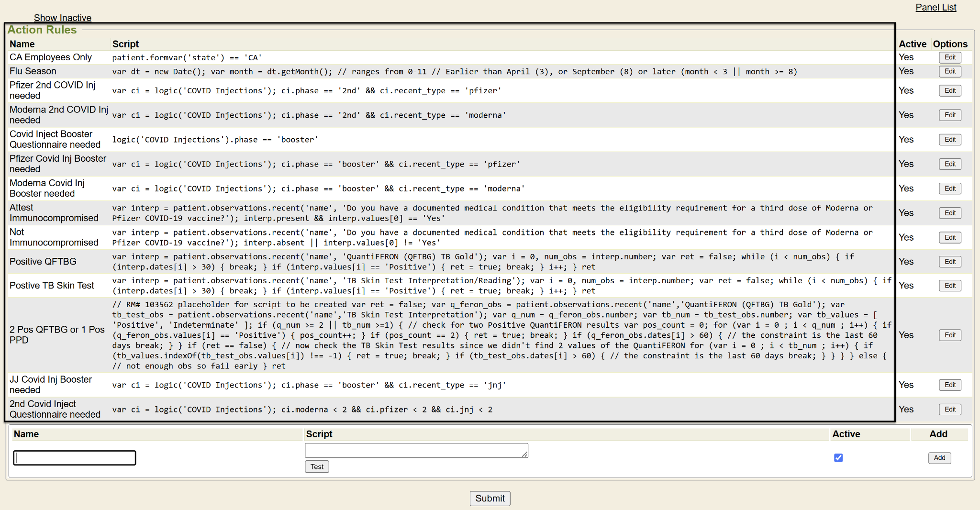The height and width of the screenshot is (510, 980).
Task: Click the Show Inactive link
Action: 62,18
